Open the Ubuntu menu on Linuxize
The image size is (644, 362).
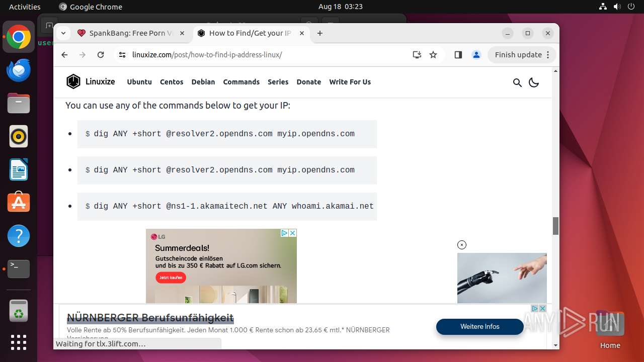[139, 82]
